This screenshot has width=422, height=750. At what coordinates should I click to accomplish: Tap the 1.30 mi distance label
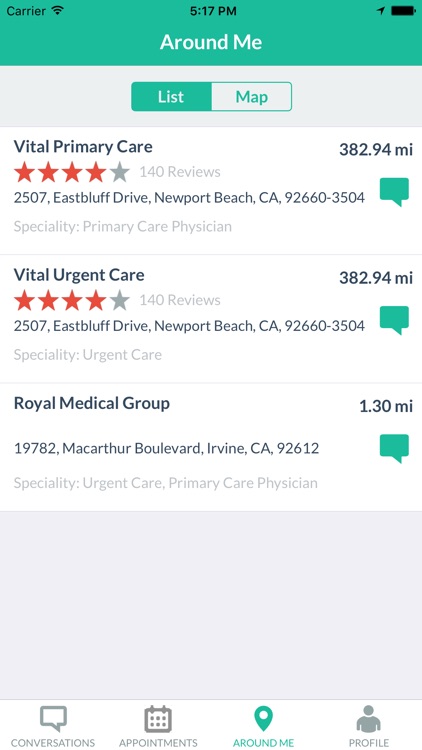(386, 406)
